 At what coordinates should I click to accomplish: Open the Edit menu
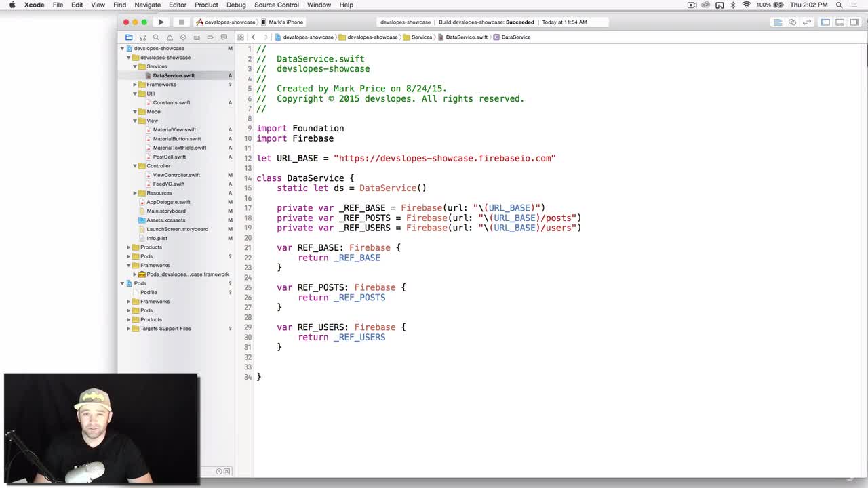point(77,5)
